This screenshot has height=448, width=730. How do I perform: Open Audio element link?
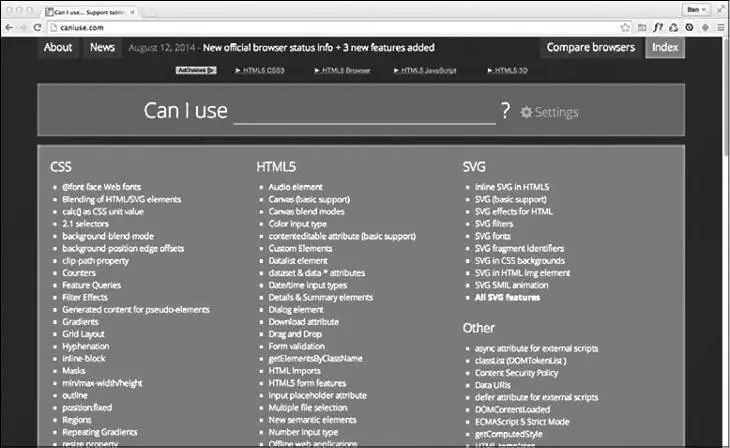295,187
